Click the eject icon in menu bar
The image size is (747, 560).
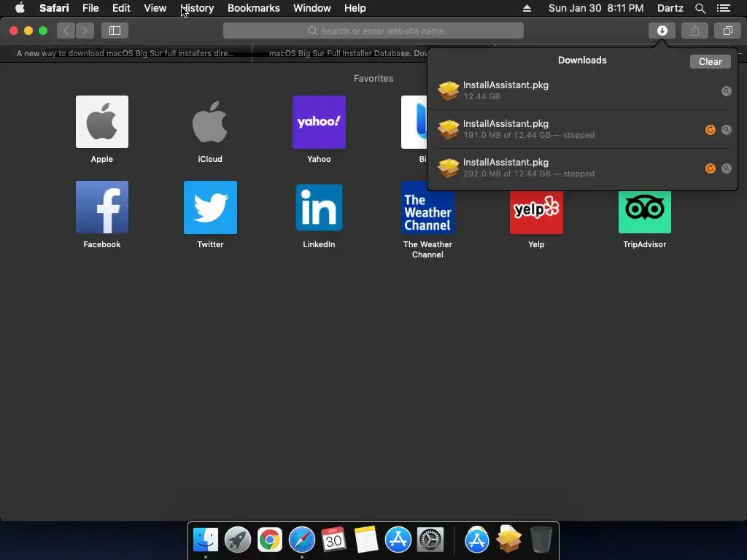click(x=527, y=8)
